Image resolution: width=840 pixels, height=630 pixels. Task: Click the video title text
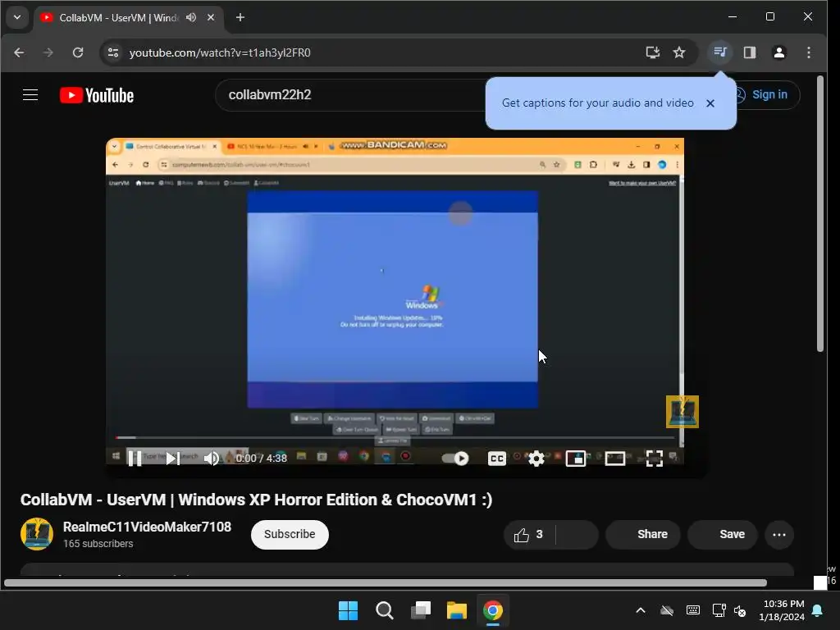pyautogui.click(x=256, y=500)
